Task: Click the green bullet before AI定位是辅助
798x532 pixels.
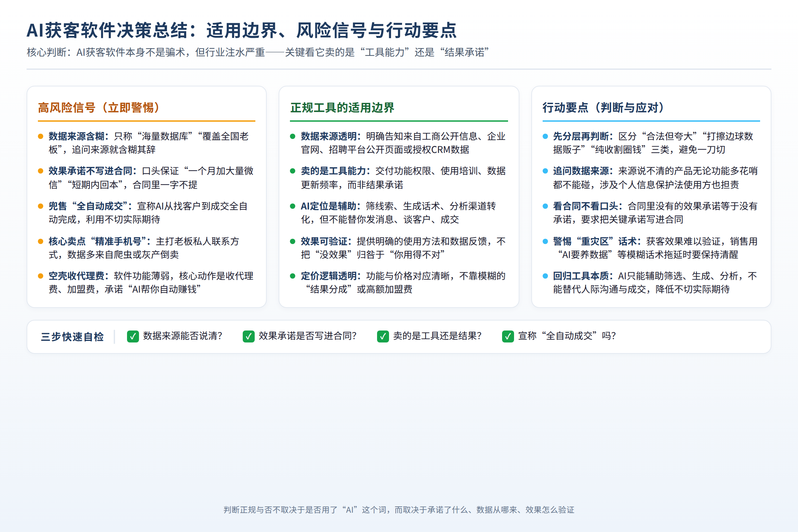Action: pyautogui.click(x=293, y=206)
